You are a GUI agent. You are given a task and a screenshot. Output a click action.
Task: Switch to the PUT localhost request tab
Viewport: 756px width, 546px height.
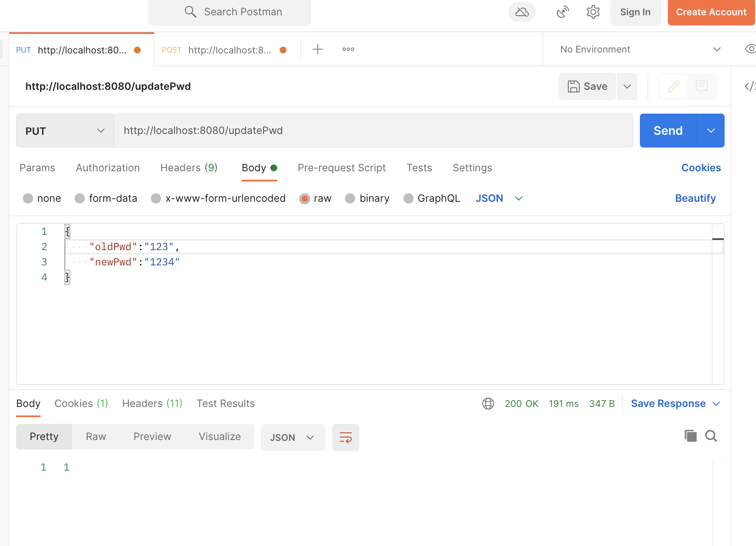pos(81,50)
